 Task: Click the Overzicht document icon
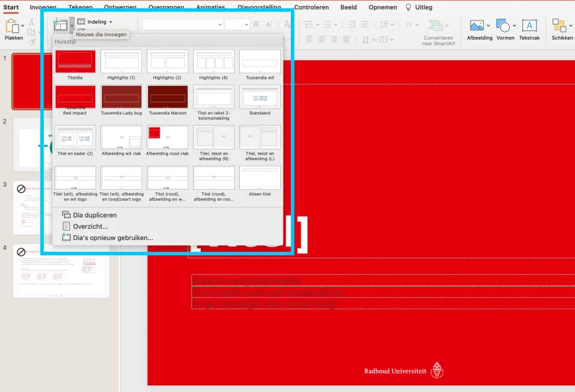click(66, 226)
